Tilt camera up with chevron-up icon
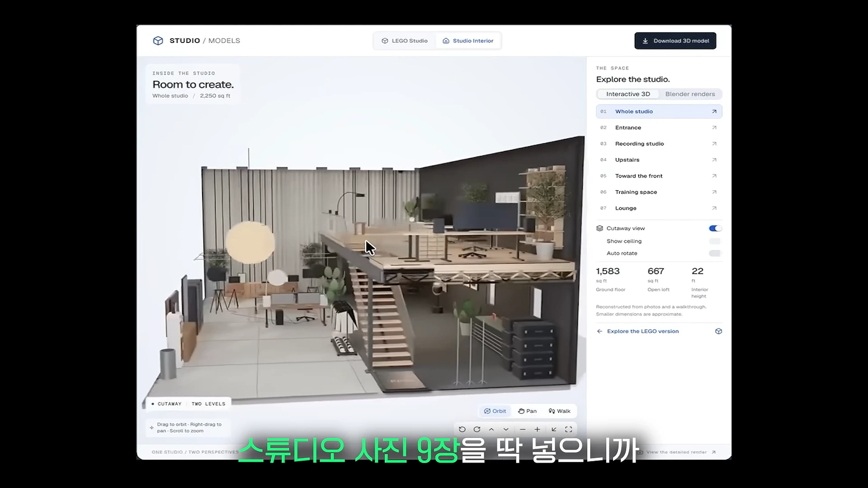868x488 pixels. pyautogui.click(x=491, y=429)
